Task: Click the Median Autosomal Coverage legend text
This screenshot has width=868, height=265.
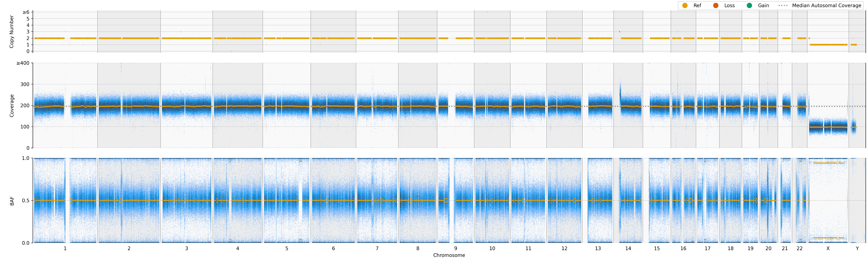Action: tap(827, 5)
